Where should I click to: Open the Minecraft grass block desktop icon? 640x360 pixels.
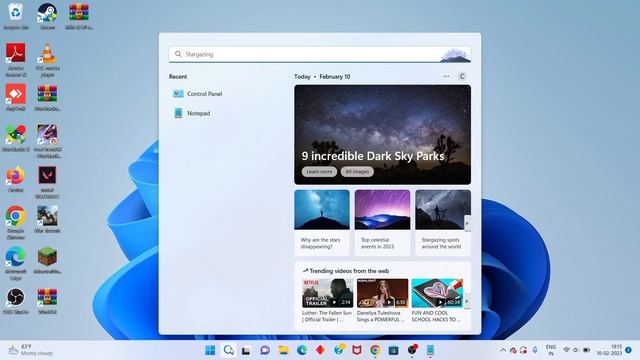click(47, 260)
